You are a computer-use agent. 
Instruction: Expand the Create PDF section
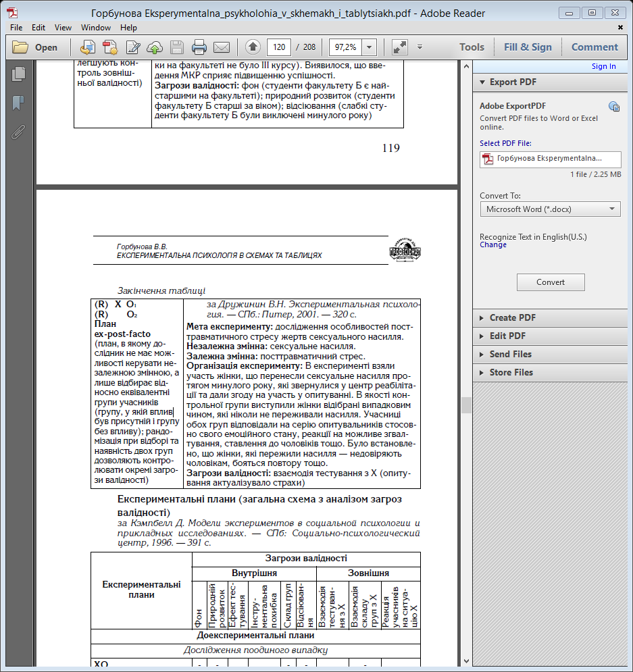tap(512, 317)
